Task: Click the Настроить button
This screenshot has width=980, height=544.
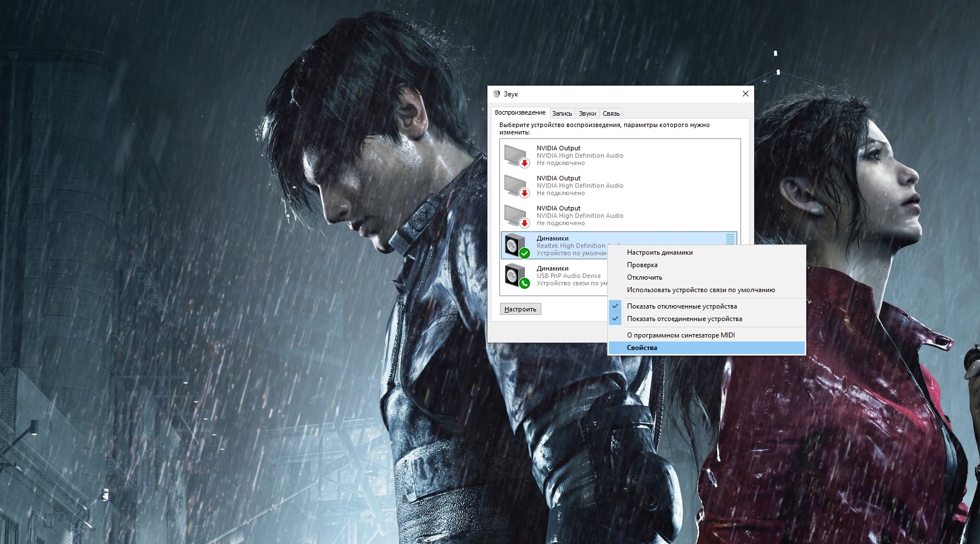Action: tap(520, 309)
